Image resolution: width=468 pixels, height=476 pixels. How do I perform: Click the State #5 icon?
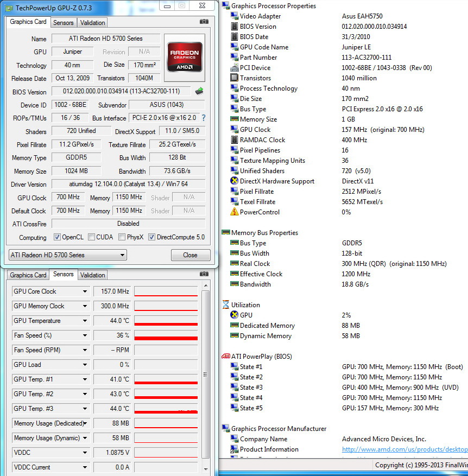(234, 408)
